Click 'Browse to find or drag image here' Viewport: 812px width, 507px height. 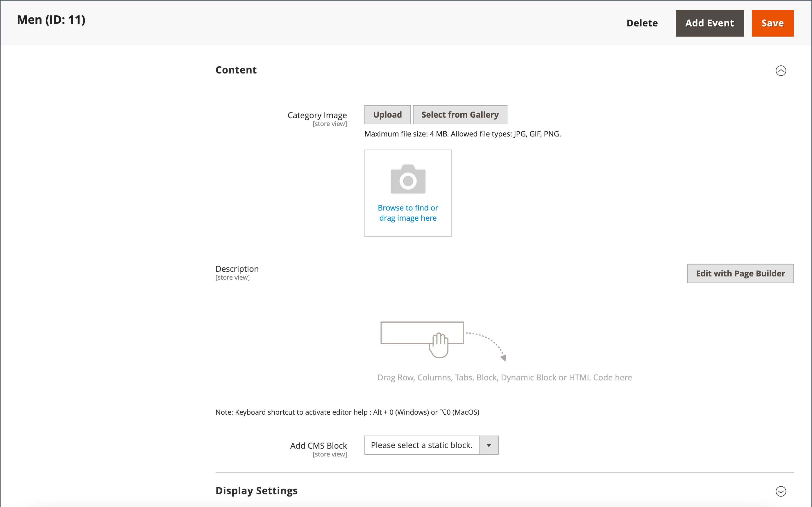click(408, 213)
